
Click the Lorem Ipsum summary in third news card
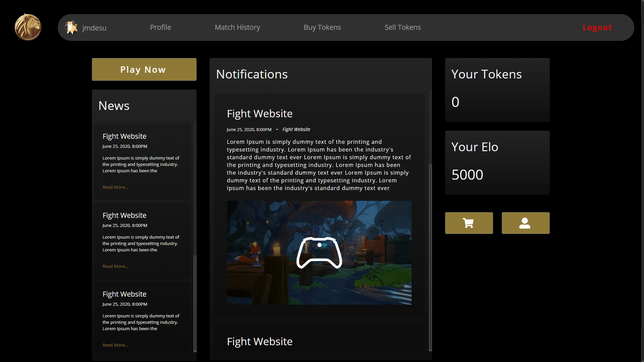coord(141,322)
